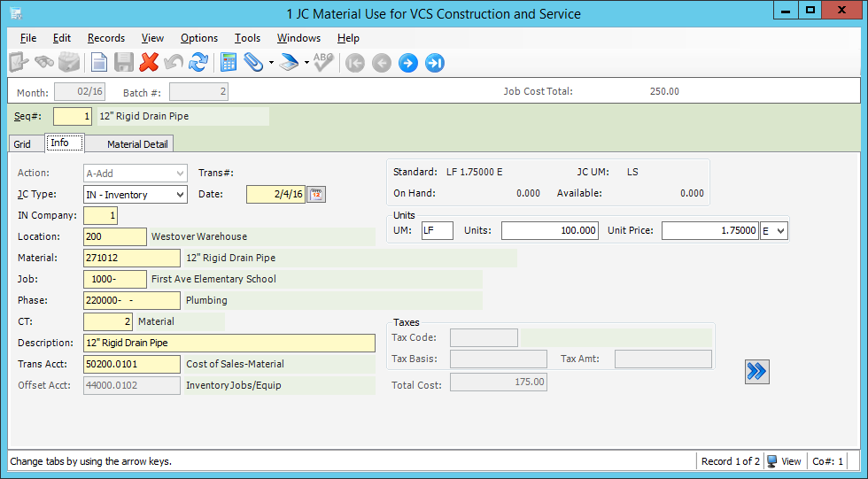Open the Records menu
This screenshot has height=479, width=868.
[106, 38]
